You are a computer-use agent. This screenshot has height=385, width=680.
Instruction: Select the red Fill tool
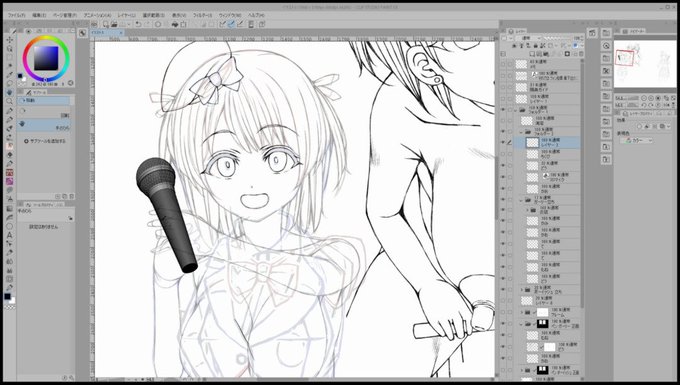(x=9, y=173)
